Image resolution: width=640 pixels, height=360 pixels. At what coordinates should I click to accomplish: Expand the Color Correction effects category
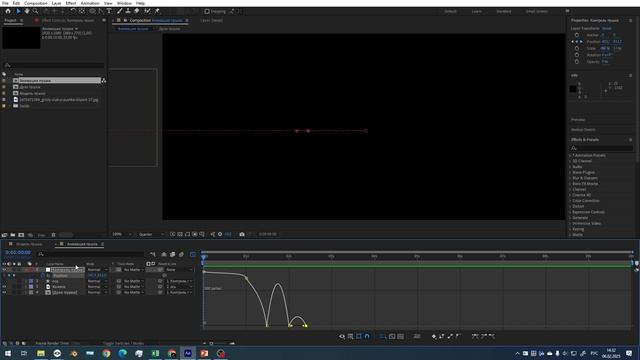click(x=570, y=201)
